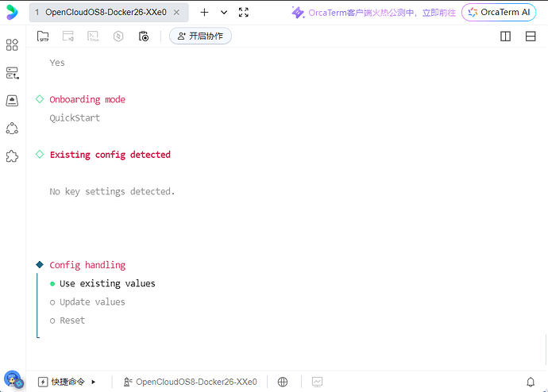This screenshot has height=392, width=548.
Task: Expand the quick commands arrow
Action: point(93,382)
